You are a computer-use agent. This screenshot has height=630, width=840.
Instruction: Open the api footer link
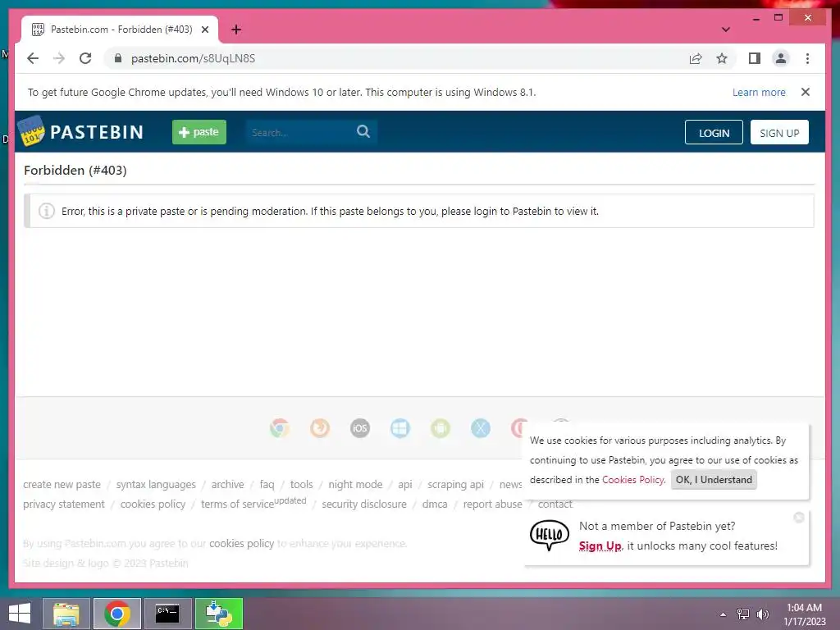click(405, 484)
